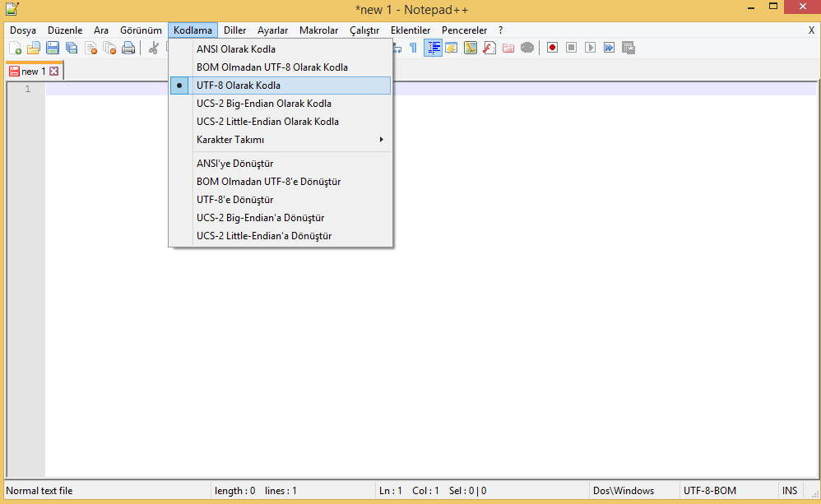This screenshot has width=821, height=504.
Task: Select the checked UTF-8 Olarak Kodla option
Action: 281,86
